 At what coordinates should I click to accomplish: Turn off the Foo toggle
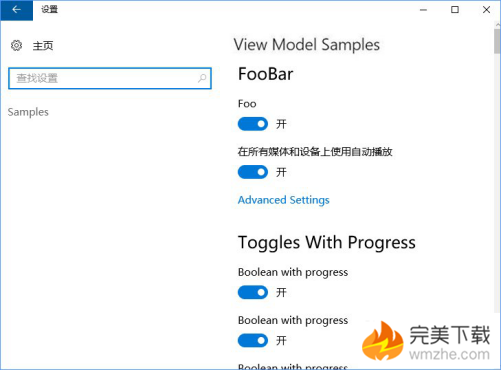click(x=253, y=124)
